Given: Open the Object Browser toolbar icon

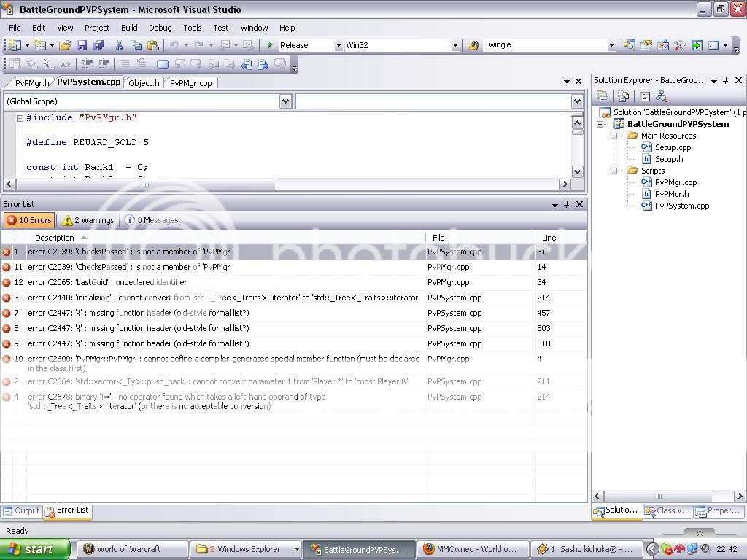Looking at the screenshot, I should (x=662, y=45).
